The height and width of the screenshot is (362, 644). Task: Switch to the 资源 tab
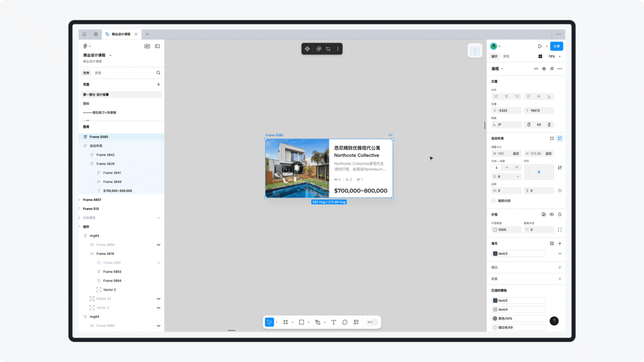[97, 72]
